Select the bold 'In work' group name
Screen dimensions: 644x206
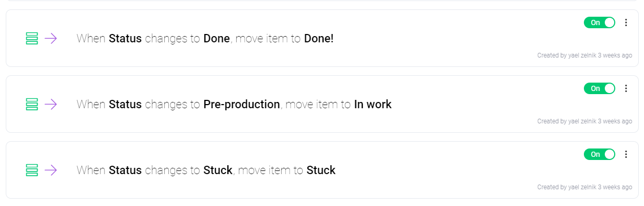[373, 105]
